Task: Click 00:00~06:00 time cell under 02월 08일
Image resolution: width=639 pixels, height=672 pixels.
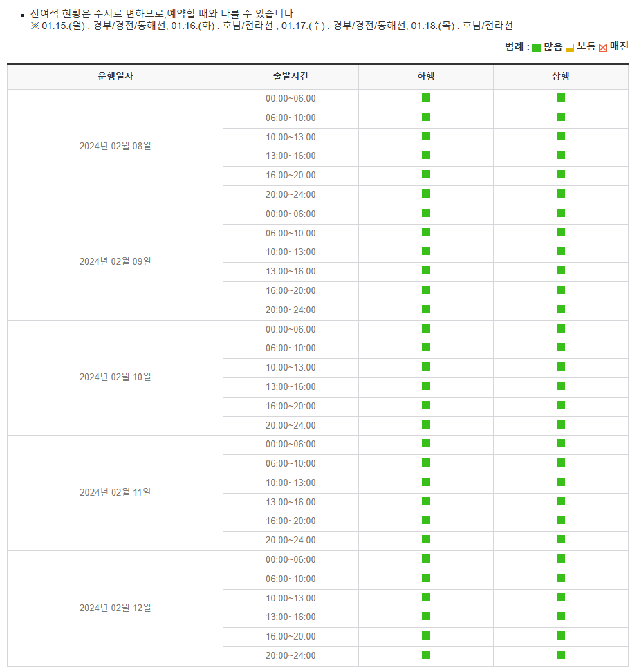Action: 290,99
